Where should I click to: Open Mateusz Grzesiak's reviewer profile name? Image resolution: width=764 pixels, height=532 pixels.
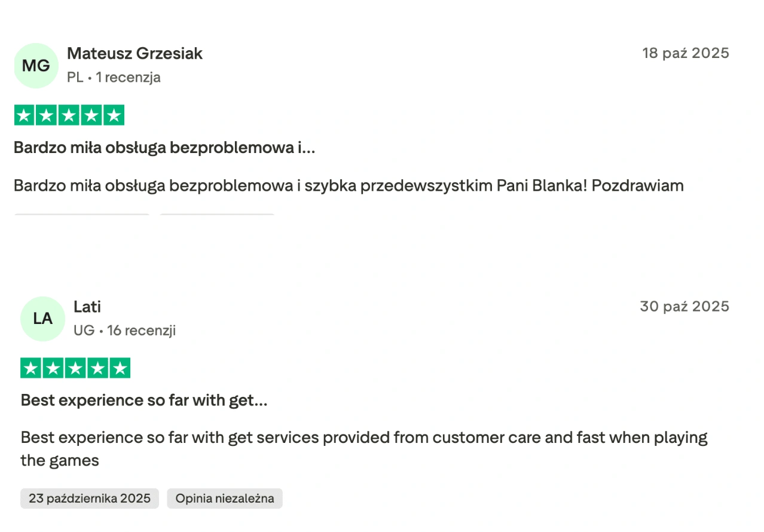(x=135, y=53)
